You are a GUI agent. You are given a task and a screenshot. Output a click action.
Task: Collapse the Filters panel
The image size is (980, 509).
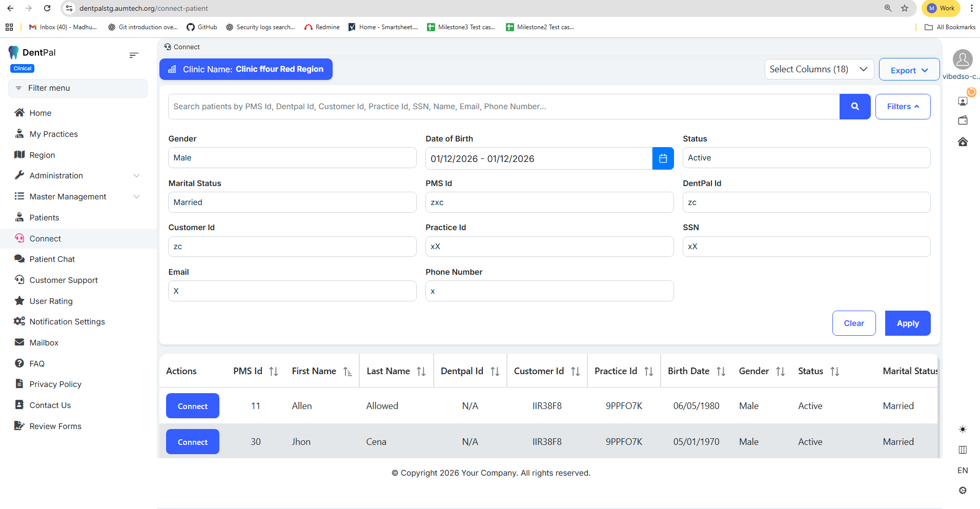point(903,107)
